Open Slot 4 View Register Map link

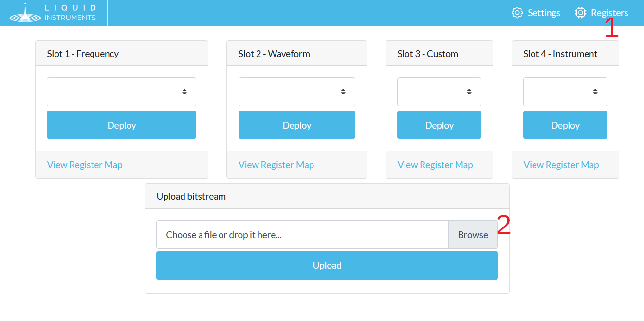pyautogui.click(x=561, y=165)
